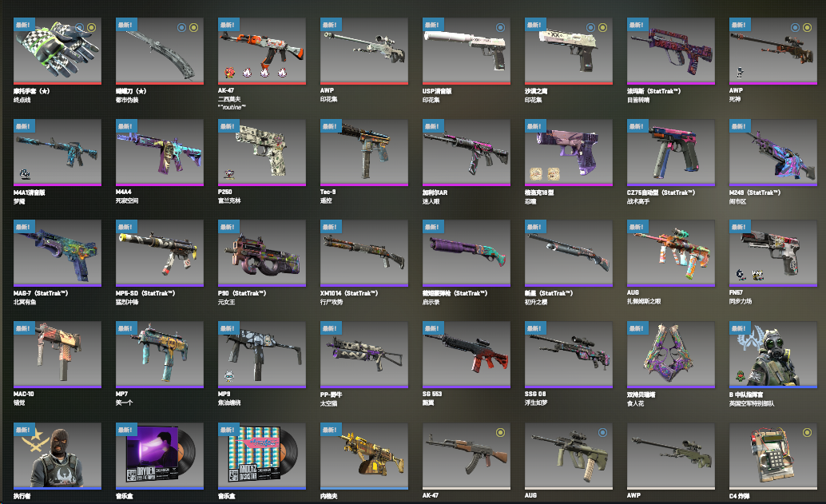826x504 pixels.
Task: Click the yellow T-side equip icon on the gloves
Action: [92, 27]
